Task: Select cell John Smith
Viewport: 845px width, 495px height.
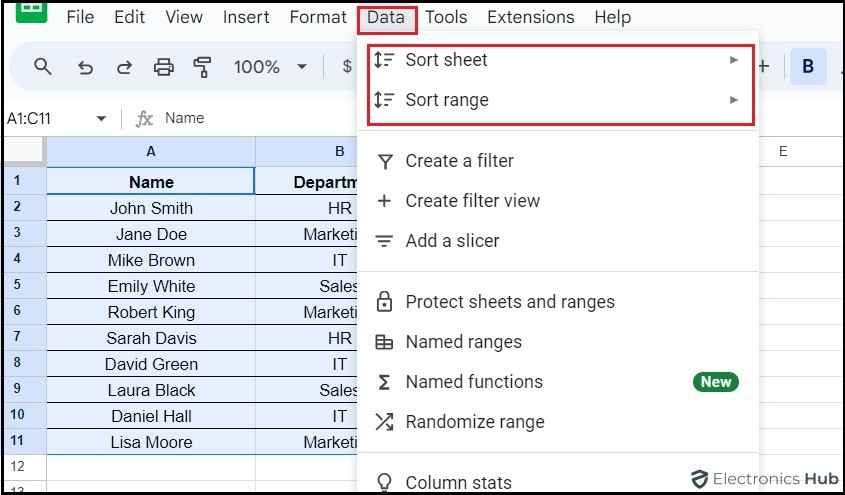Action: point(151,208)
